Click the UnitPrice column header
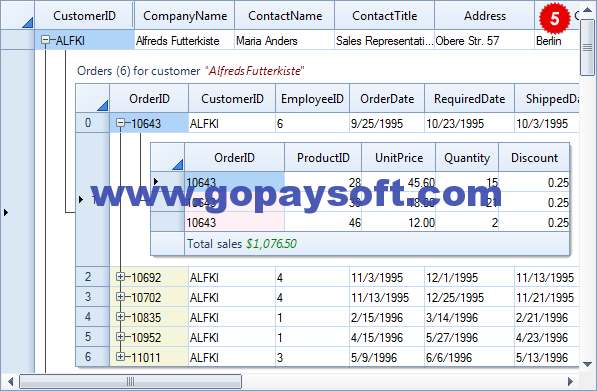 pyautogui.click(x=399, y=158)
